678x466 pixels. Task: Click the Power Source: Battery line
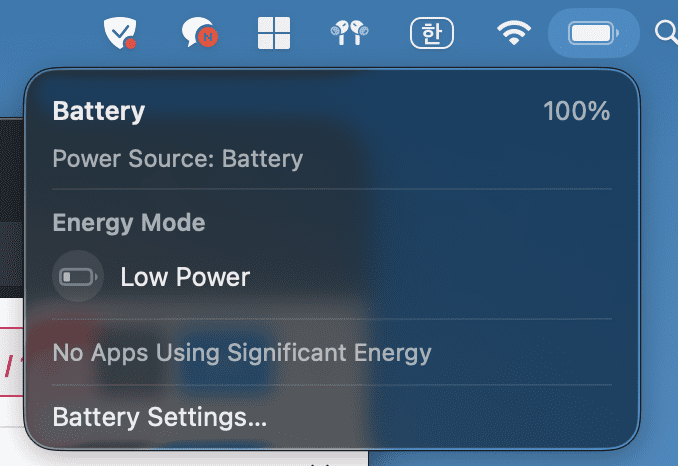tap(178, 159)
